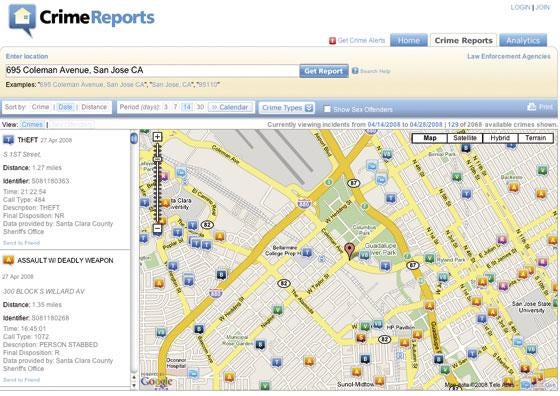Click the green V marker left of HP Pavilion
Image resolution: width=560 pixels, height=396 pixels.
click(x=365, y=326)
